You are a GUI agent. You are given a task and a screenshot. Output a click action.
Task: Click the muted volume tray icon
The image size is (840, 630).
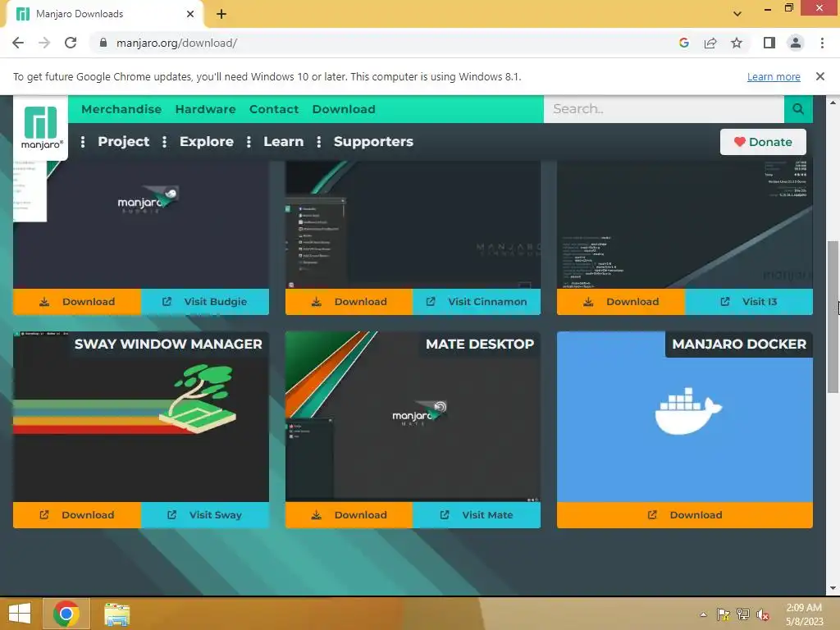(763, 614)
